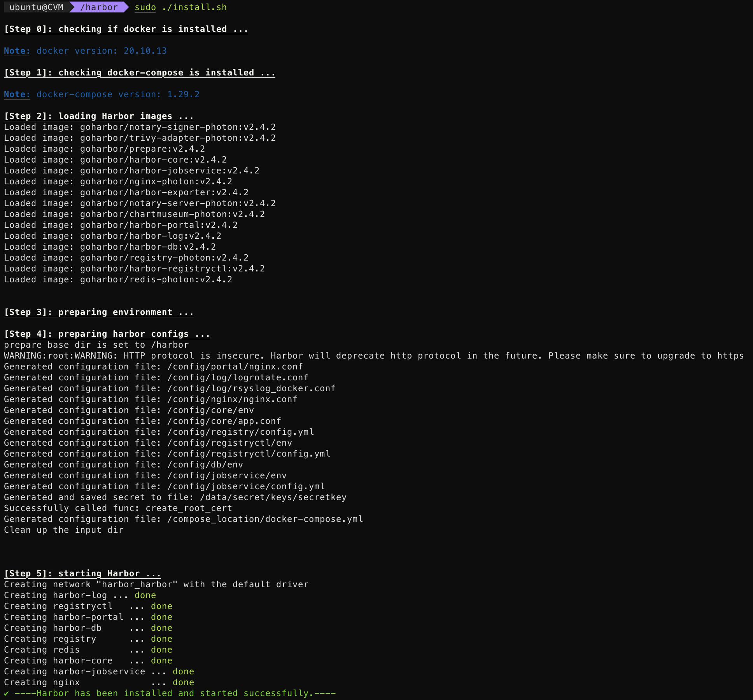
Task: Click the Creating nginx done line
Action: 99,682
